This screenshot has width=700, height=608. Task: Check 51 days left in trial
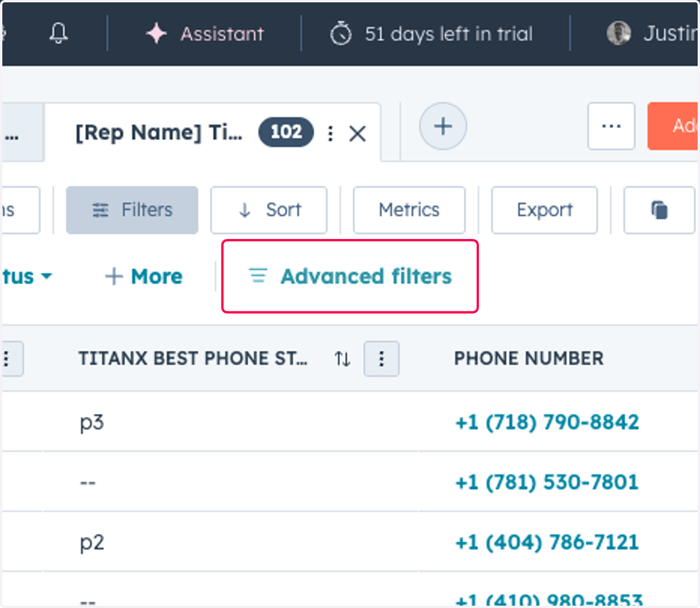pyautogui.click(x=431, y=34)
